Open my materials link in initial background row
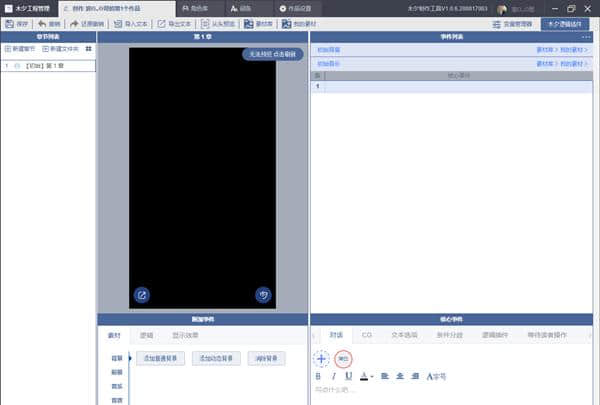This screenshot has height=405, width=600. [572, 50]
